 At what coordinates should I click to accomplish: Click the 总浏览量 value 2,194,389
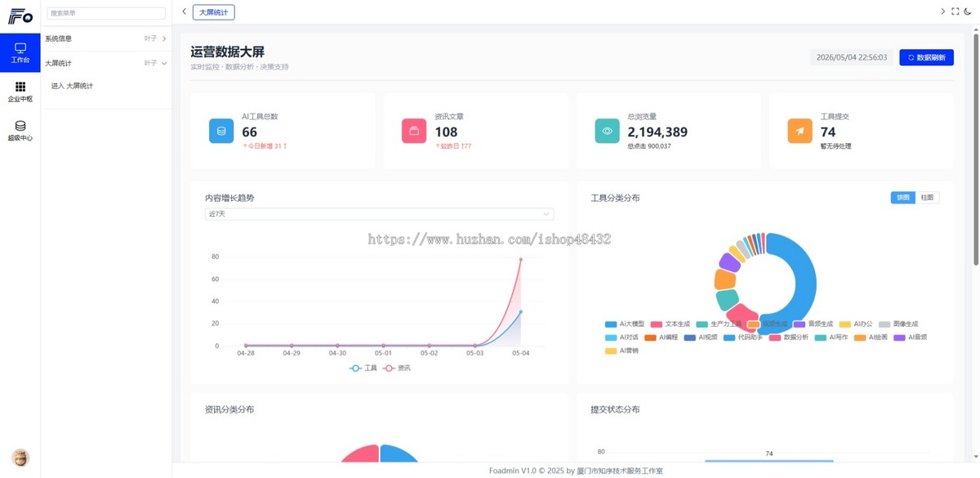point(657,132)
